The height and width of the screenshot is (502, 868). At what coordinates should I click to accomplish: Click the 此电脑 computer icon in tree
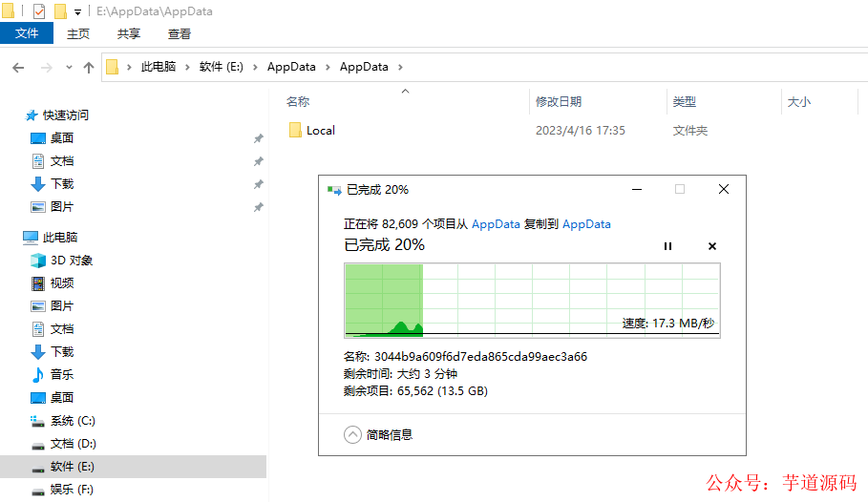pos(31,238)
